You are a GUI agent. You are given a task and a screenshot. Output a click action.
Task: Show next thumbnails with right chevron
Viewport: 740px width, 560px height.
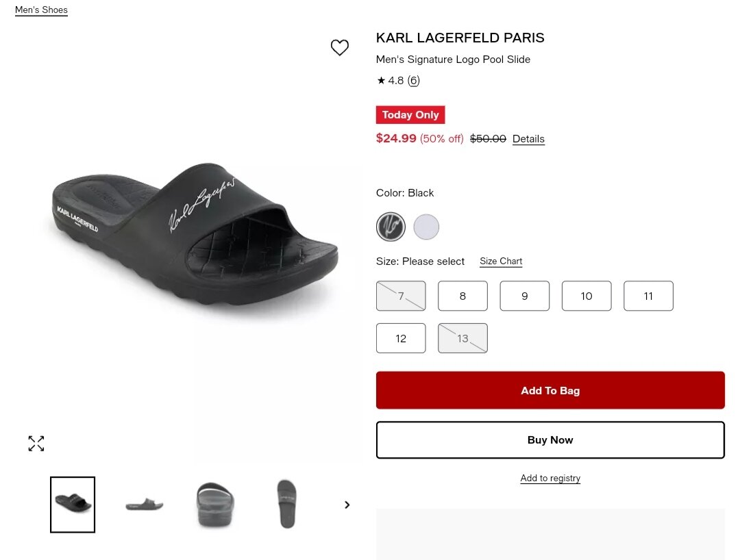point(347,505)
